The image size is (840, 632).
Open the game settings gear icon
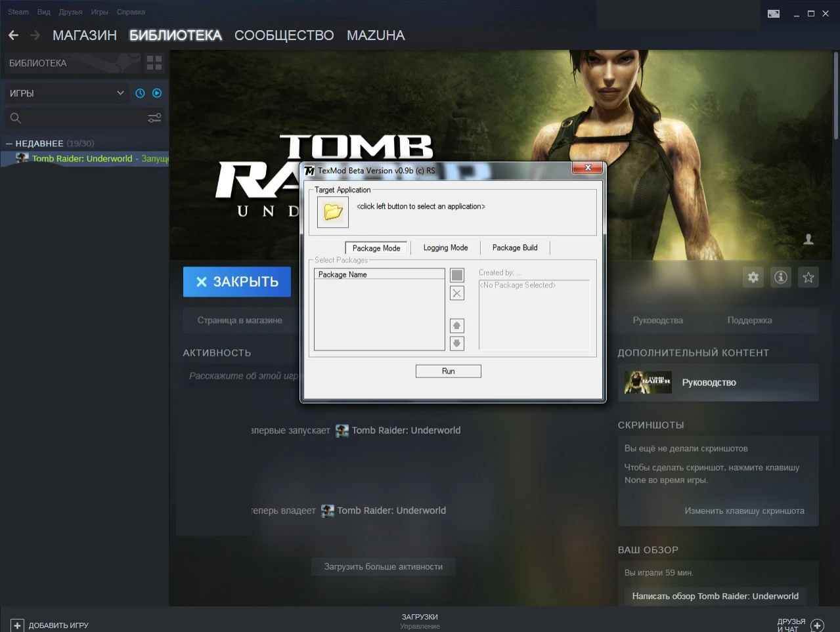pyautogui.click(x=753, y=277)
